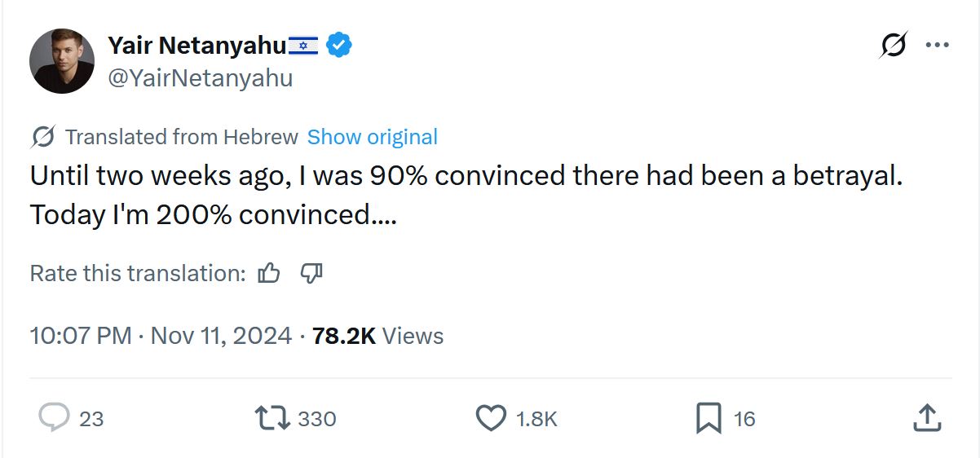Click the reply speech bubble icon
This screenshot has width=980, height=458.
pos(55,418)
